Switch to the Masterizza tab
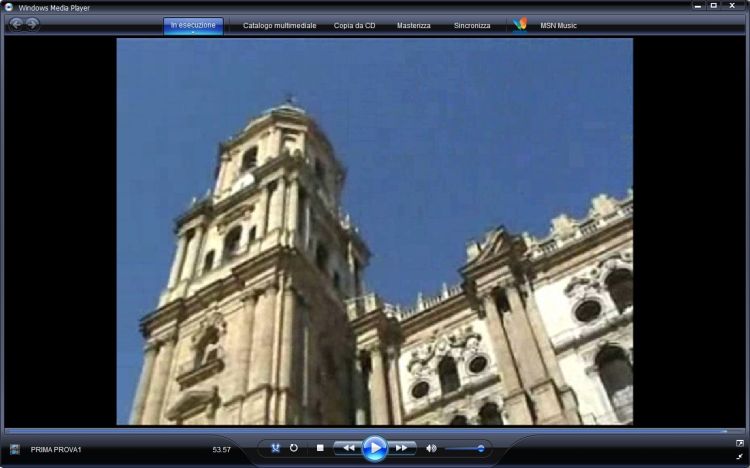This screenshot has height=468, width=750. [414, 26]
